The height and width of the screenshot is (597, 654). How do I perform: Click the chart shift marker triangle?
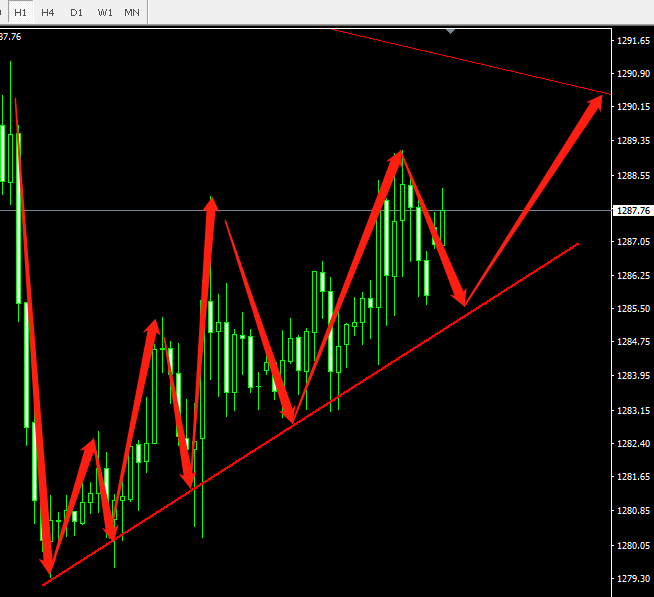tap(450, 31)
